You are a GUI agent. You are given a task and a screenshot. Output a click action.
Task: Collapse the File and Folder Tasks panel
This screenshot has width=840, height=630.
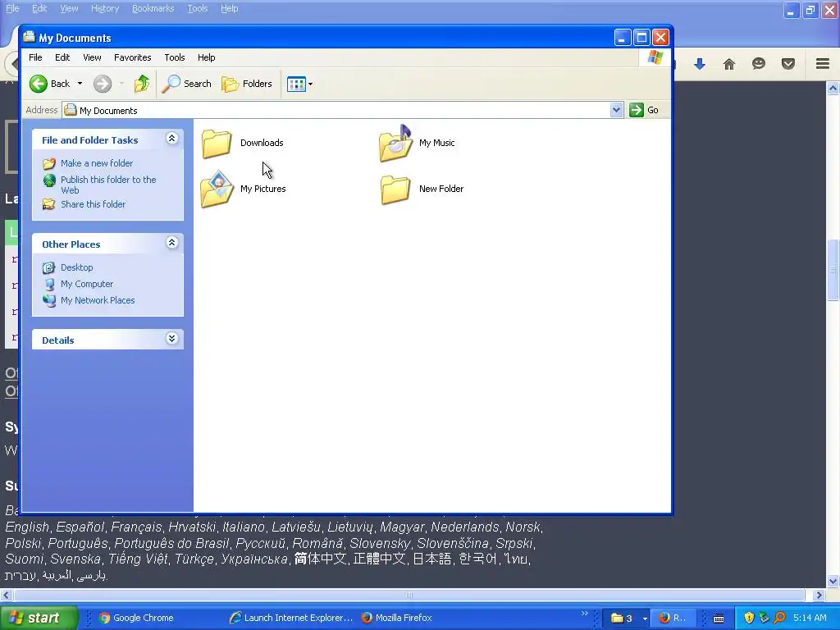[171, 139]
